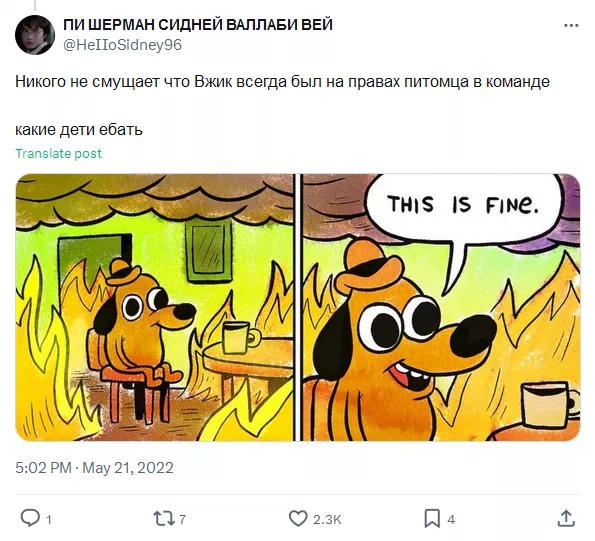This screenshot has width=595, height=541.
Task: Click the tweet text about Вжик
Action: 282,82
